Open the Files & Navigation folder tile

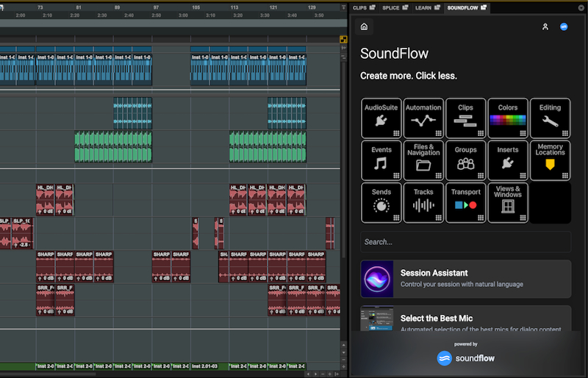(423, 160)
